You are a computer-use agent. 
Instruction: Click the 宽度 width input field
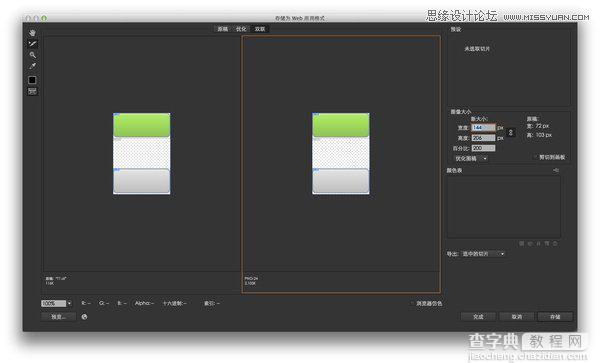[483, 127]
